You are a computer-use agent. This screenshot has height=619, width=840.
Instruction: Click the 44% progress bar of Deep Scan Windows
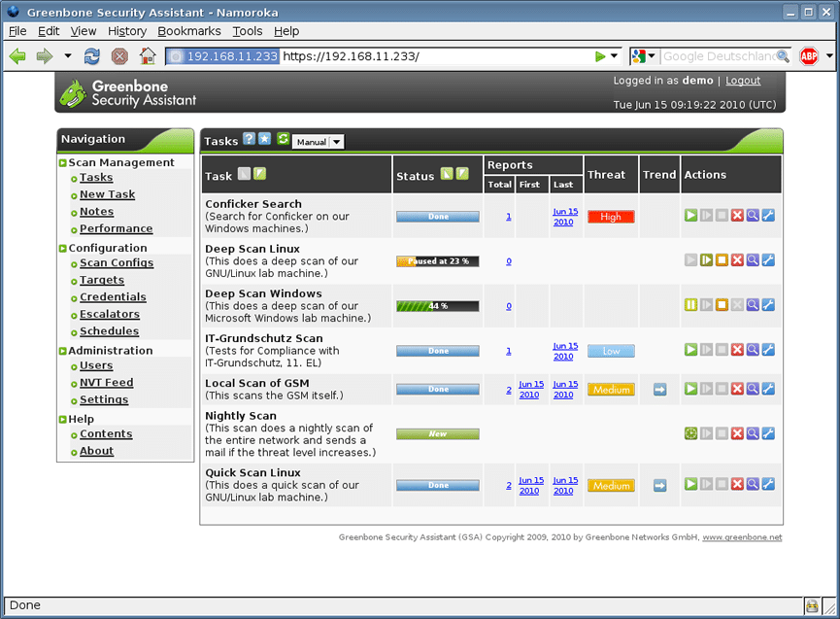coord(437,304)
